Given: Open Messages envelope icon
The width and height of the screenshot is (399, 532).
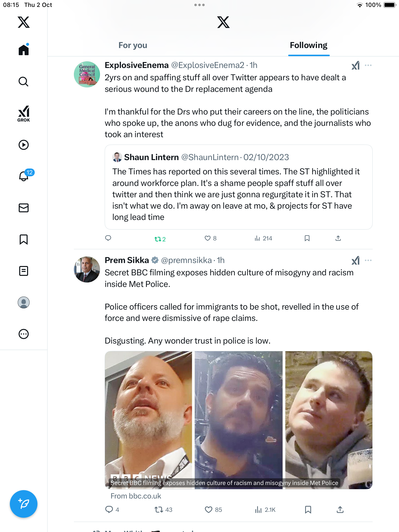Looking at the screenshot, I should click(x=24, y=208).
